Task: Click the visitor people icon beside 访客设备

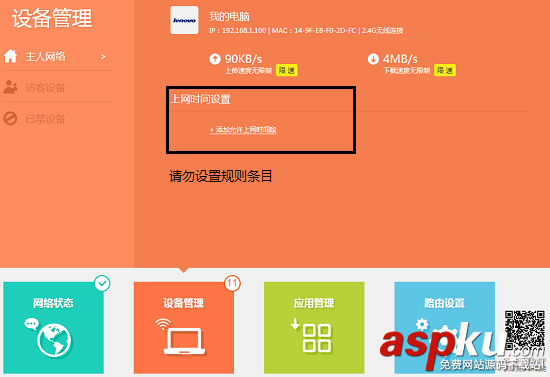Action: point(10,87)
